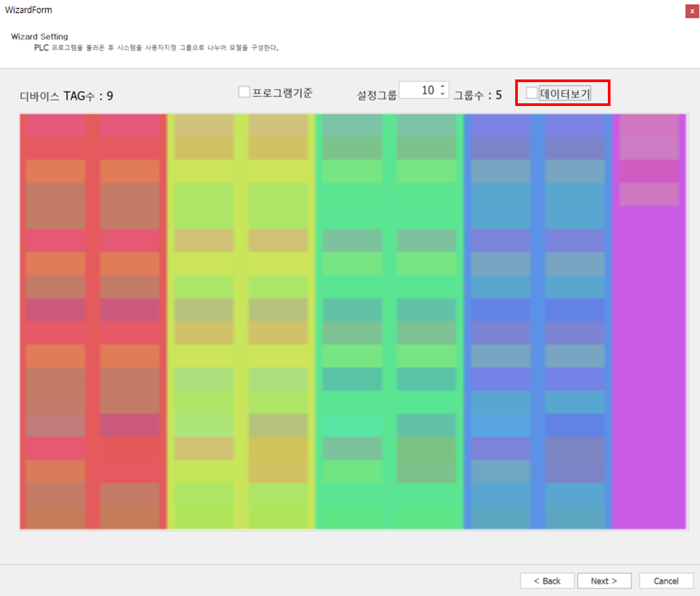This screenshot has width=700, height=596.
Task: Decrease 설정그룹 value with down arrow
Action: (443, 94)
